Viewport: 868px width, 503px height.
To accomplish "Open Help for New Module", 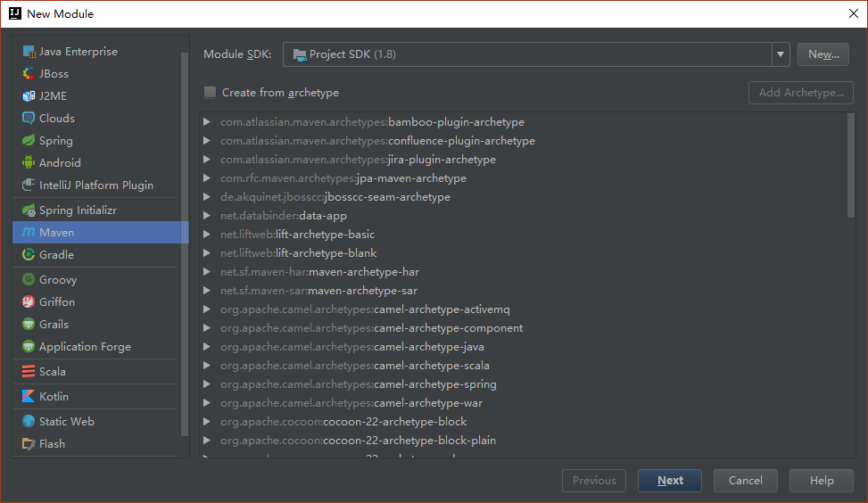I will pyautogui.click(x=822, y=481).
